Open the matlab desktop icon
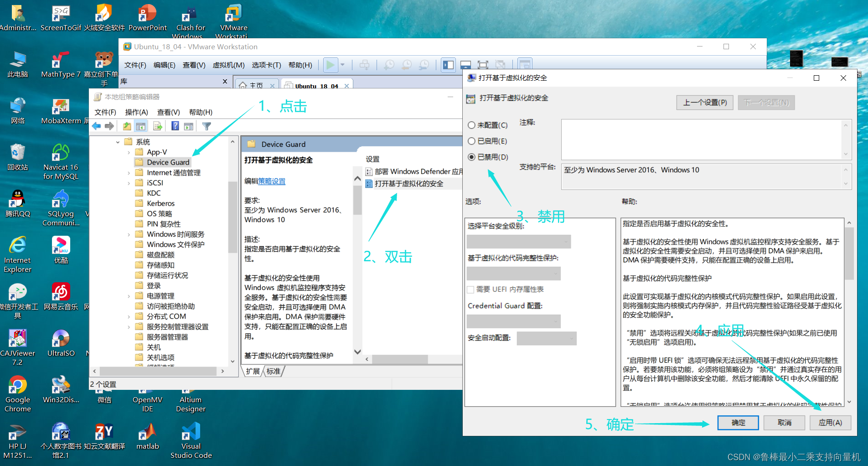Image resolution: width=868 pixels, height=466 pixels. coord(148,436)
